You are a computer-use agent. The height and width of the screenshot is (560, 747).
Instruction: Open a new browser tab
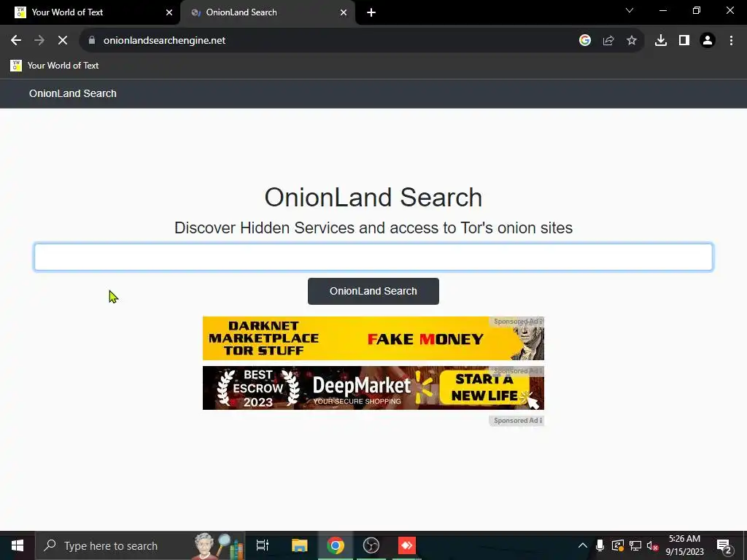(x=371, y=12)
